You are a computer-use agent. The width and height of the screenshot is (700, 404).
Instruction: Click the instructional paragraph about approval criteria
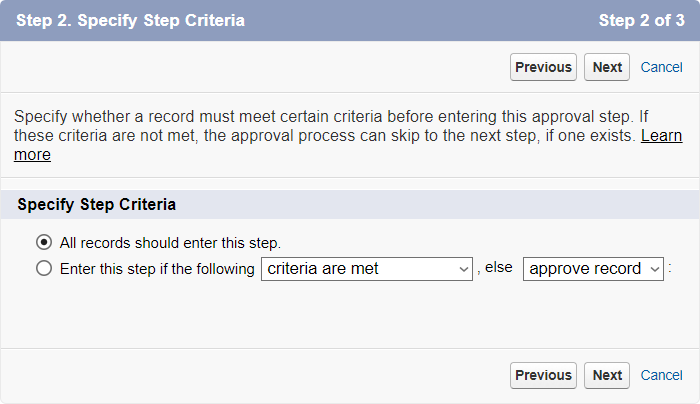330,125
